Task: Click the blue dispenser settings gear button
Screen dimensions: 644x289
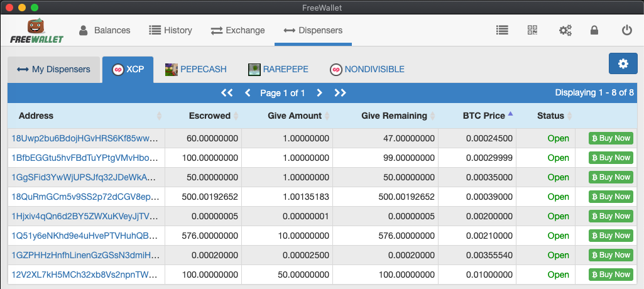Action: (623, 63)
